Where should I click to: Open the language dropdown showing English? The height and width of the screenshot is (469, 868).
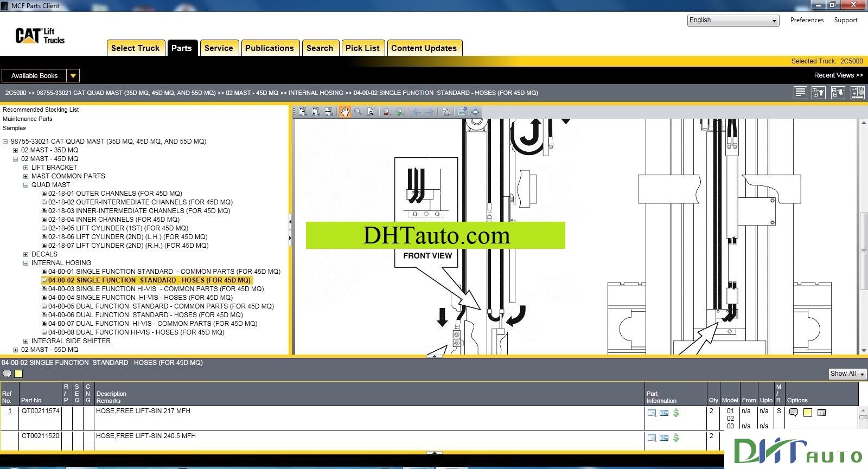[x=733, y=20]
